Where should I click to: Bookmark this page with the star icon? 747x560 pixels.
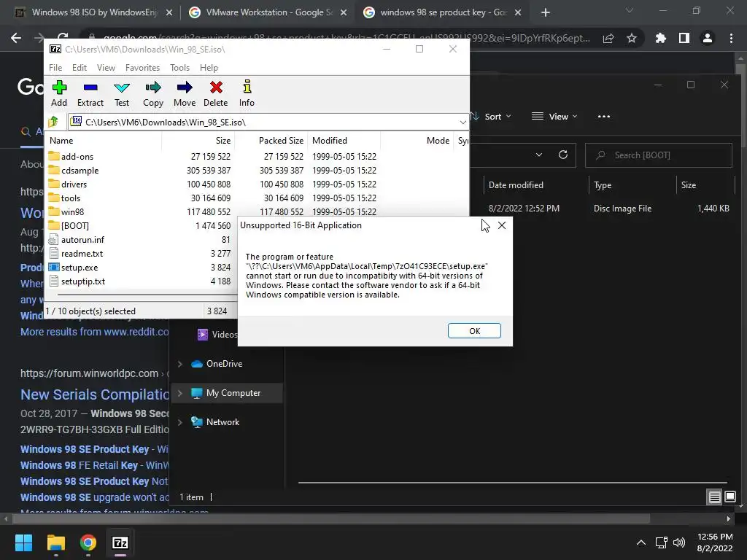pyautogui.click(x=632, y=38)
